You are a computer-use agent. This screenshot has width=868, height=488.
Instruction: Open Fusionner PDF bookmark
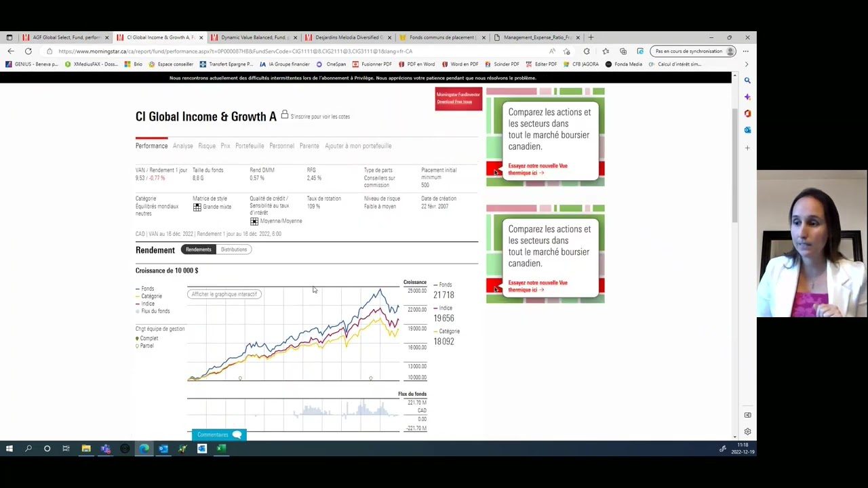tap(372, 64)
